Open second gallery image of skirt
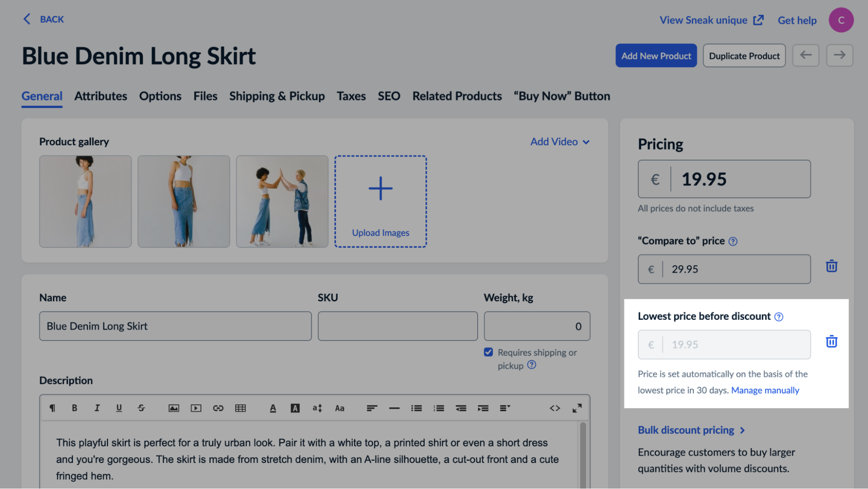Viewport: 868px width, 489px height. click(184, 201)
